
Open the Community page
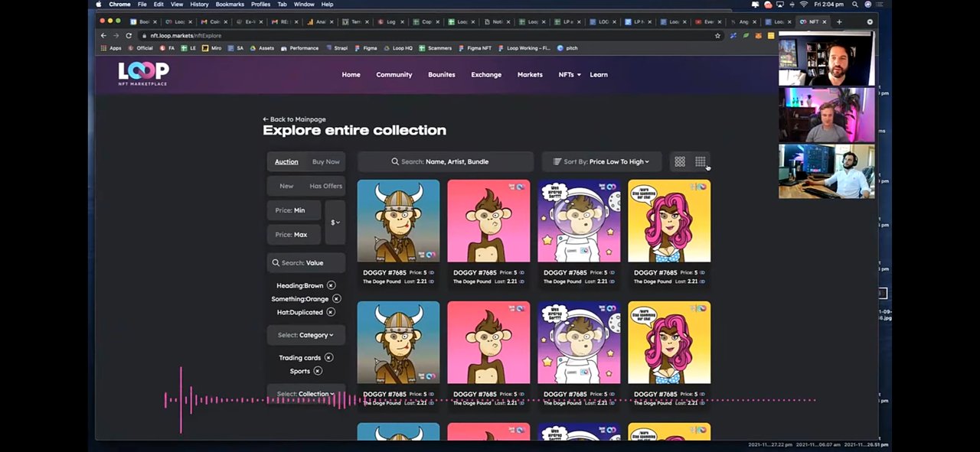pyautogui.click(x=394, y=75)
